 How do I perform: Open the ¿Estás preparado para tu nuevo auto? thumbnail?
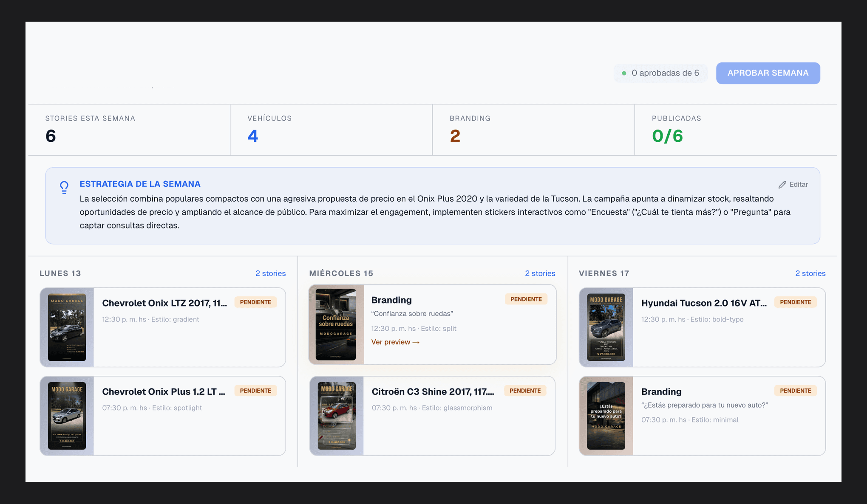606,416
